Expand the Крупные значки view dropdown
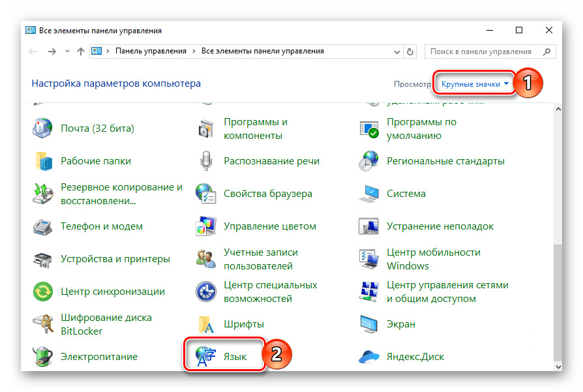The height and width of the screenshot is (392, 583). point(474,84)
